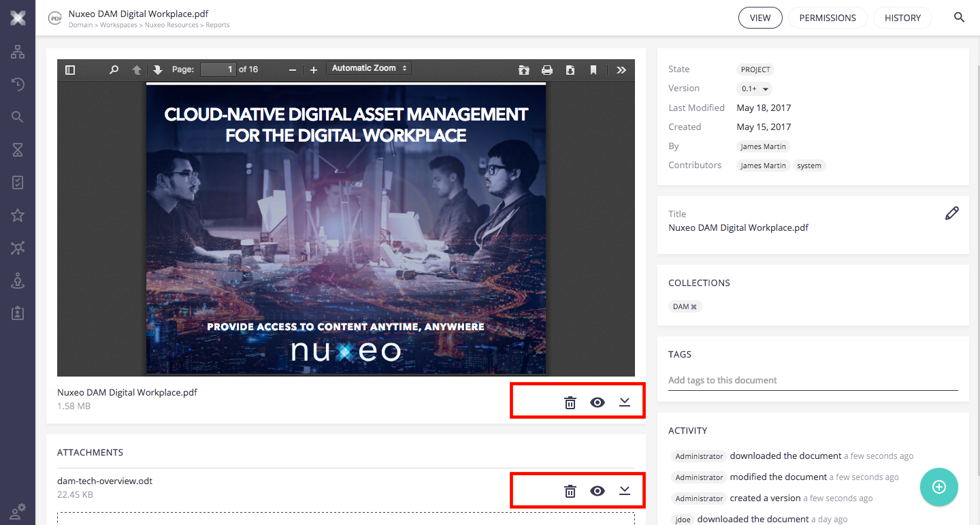This screenshot has width=980, height=525.
Task: Click the '1.58 MB' file size text
Action: (x=73, y=407)
